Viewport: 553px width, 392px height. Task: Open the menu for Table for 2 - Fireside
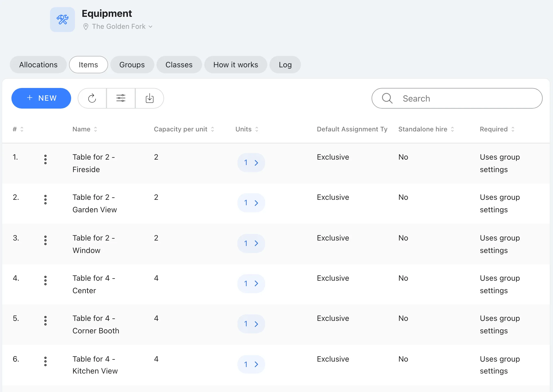[45, 159]
